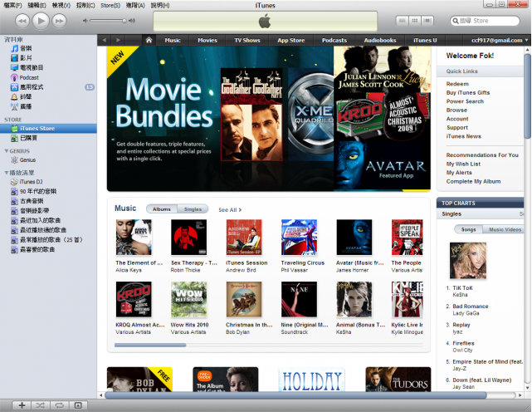Open the App Store tab

(x=291, y=40)
